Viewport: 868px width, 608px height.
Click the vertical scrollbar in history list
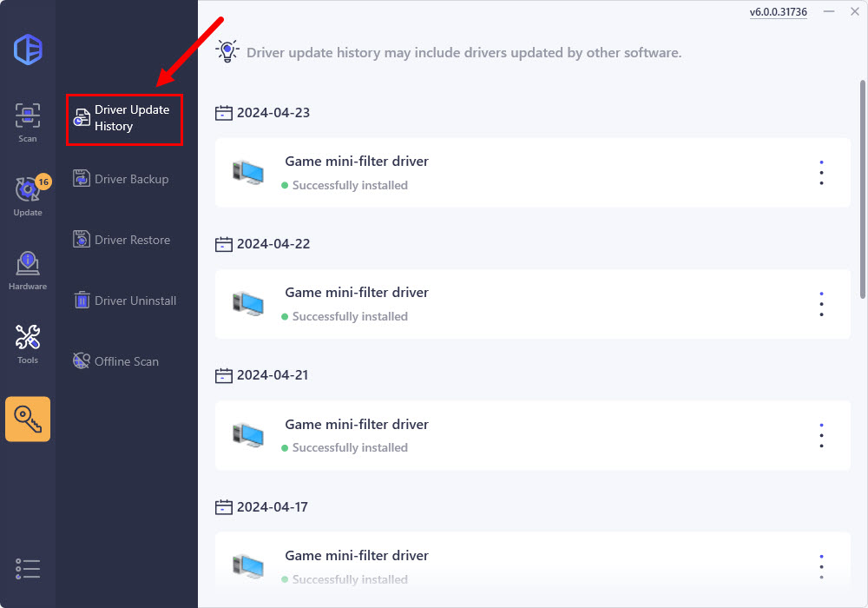click(x=862, y=191)
